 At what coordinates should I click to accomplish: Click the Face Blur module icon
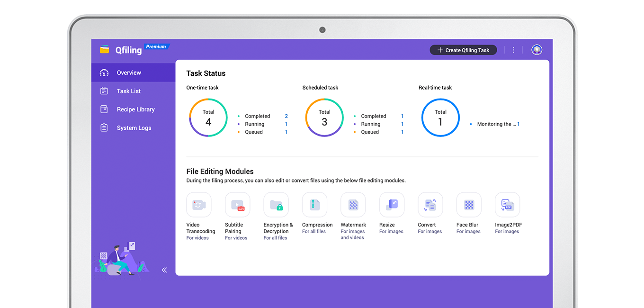click(x=469, y=205)
